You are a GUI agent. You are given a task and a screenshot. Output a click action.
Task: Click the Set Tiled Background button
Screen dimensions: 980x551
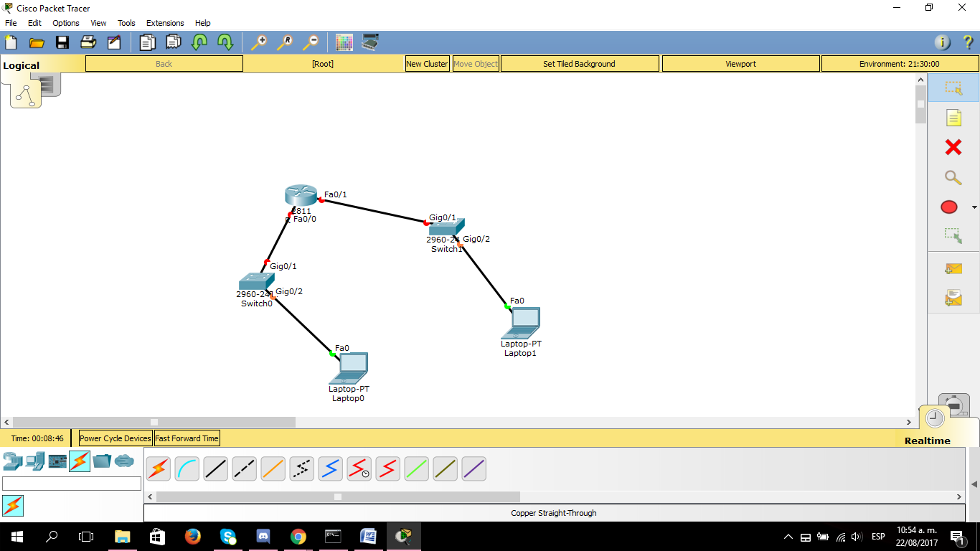point(579,63)
